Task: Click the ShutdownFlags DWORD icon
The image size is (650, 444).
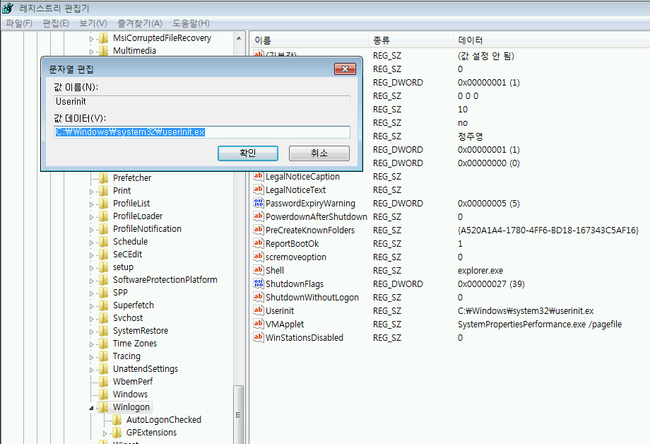Action: [x=258, y=284]
